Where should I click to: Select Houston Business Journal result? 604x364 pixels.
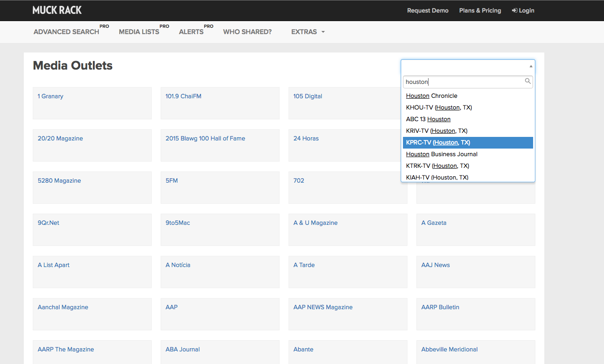point(467,154)
